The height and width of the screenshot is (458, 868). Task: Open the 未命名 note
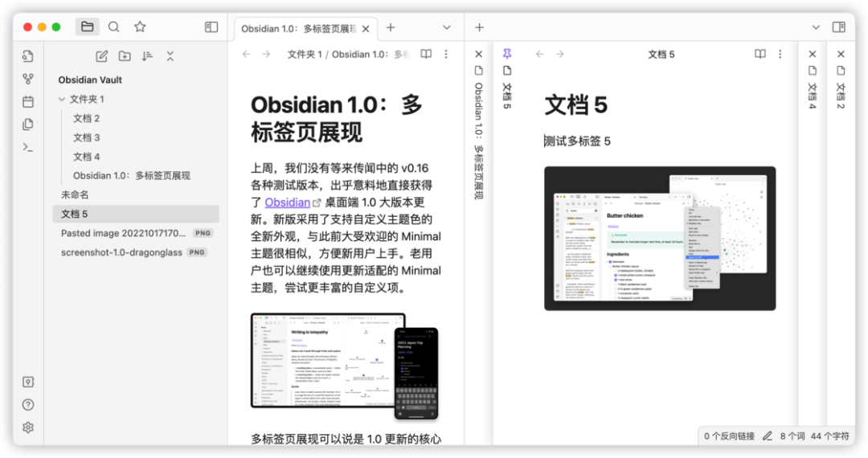click(x=75, y=194)
